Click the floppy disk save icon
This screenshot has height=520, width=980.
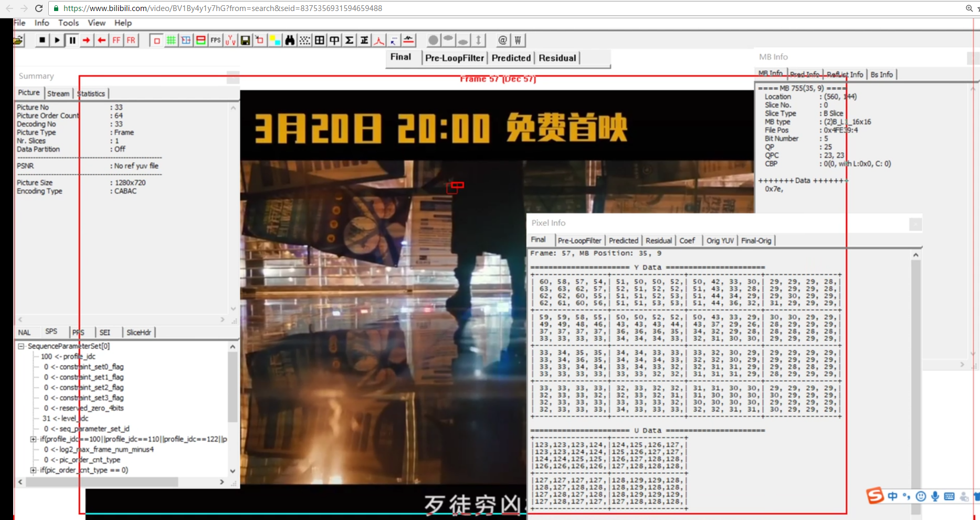(245, 40)
